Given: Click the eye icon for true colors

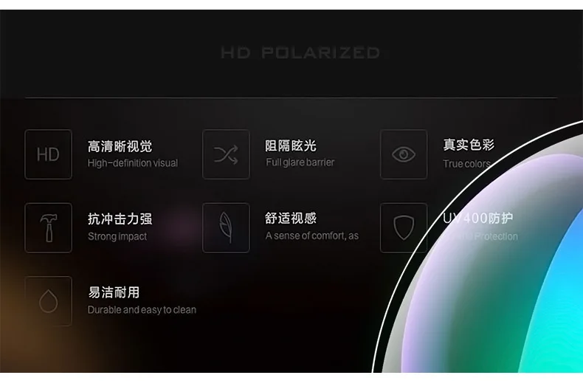Looking at the screenshot, I should click(x=404, y=154).
